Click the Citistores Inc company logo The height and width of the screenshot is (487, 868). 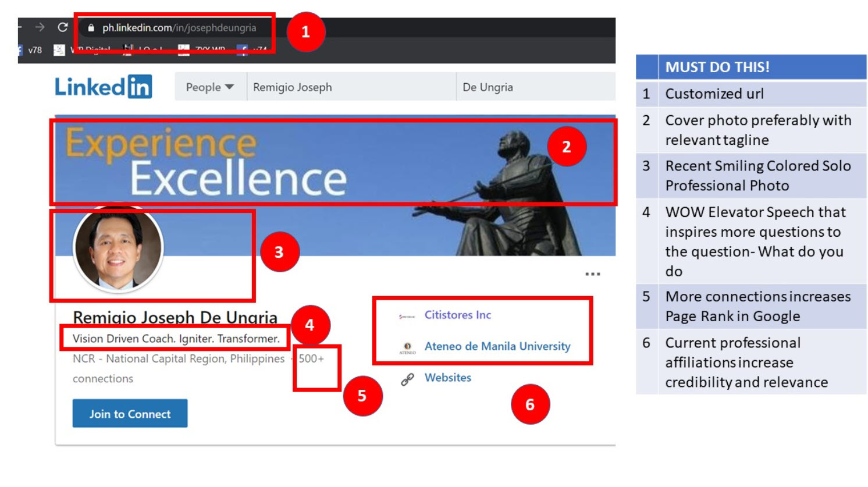(x=407, y=316)
